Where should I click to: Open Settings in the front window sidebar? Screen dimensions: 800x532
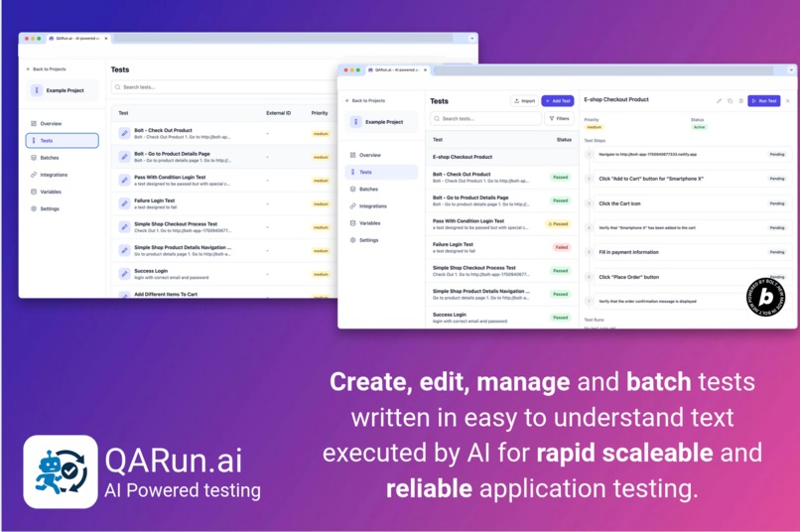(381, 240)
